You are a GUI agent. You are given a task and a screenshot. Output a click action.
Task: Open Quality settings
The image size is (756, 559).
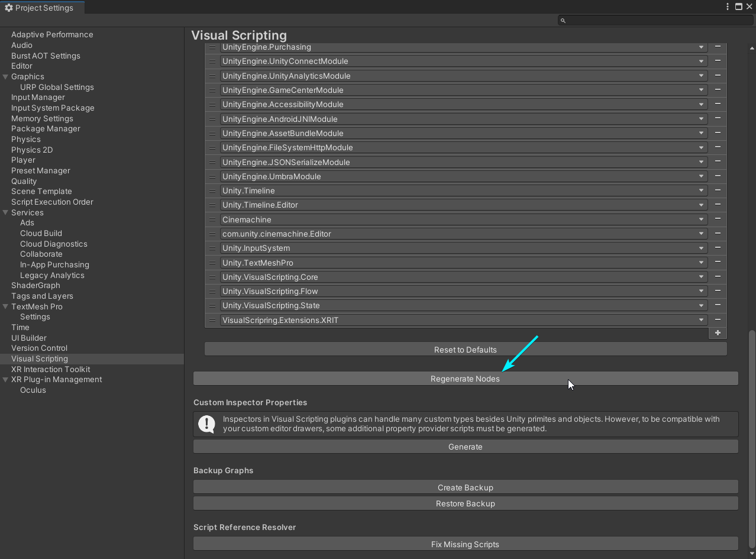pos(24,181)
